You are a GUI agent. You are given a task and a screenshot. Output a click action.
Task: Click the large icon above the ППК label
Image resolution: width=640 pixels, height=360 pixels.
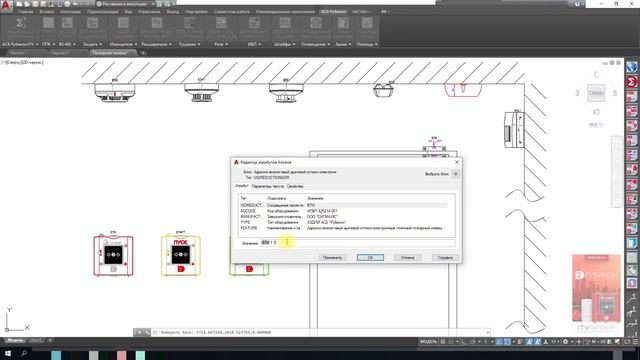pyautogui.click(x=48, y=23)
